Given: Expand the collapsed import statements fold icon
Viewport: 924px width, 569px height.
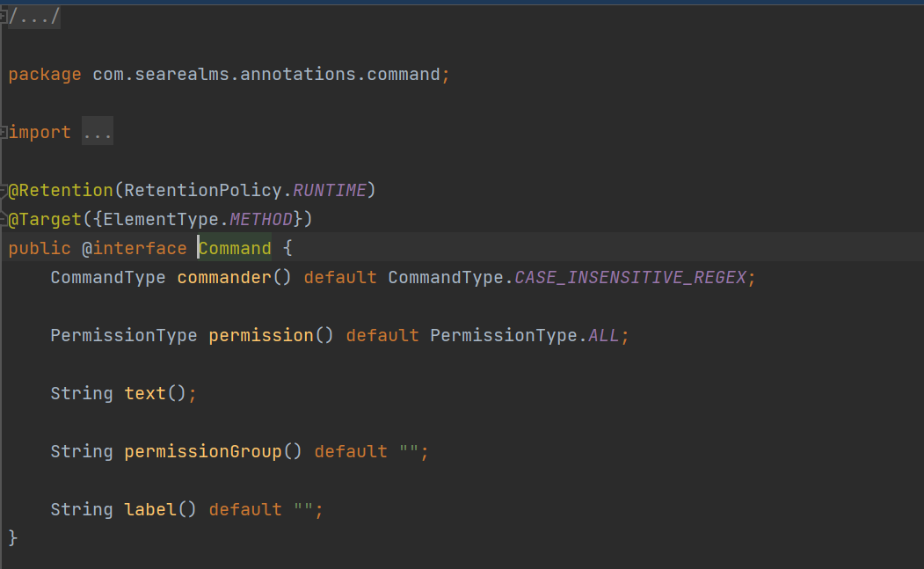Looking at the screenshot, I should click(x=4, y=133).
